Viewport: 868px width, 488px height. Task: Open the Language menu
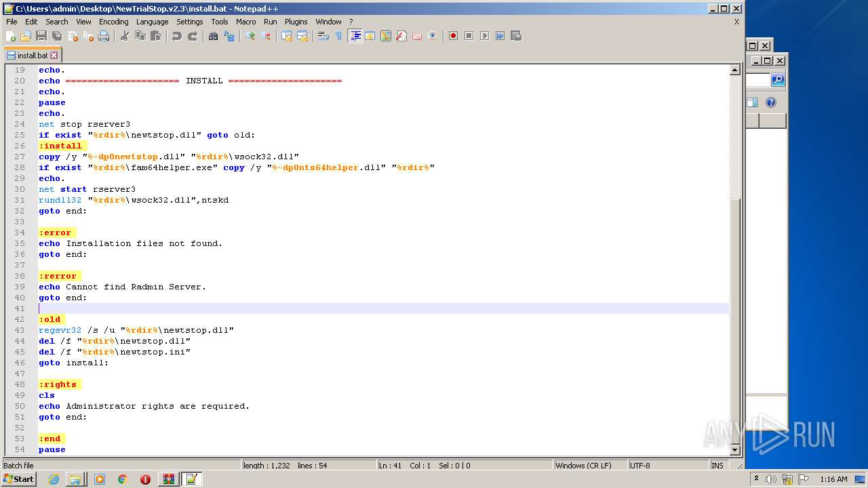[x=152, y=22]
